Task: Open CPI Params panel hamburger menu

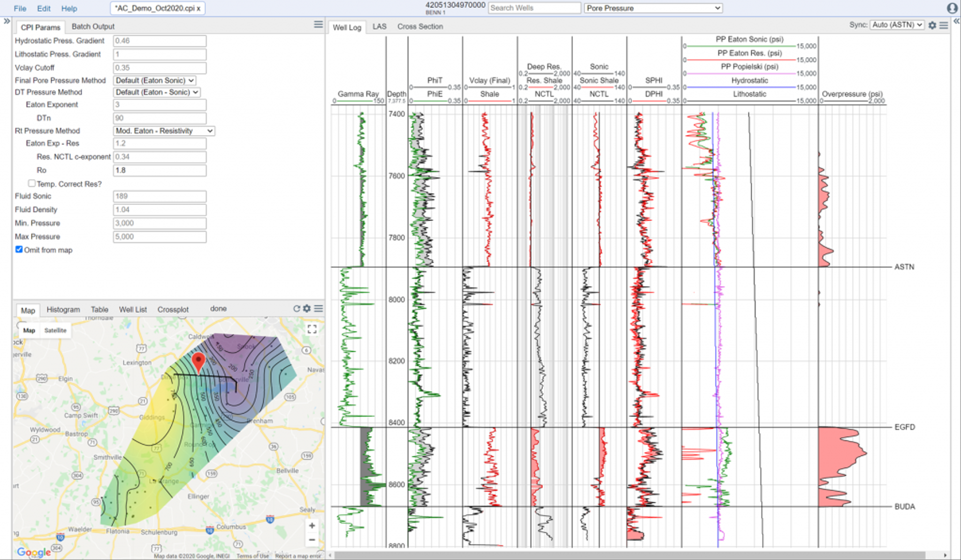Action: [x=318, y=24]
